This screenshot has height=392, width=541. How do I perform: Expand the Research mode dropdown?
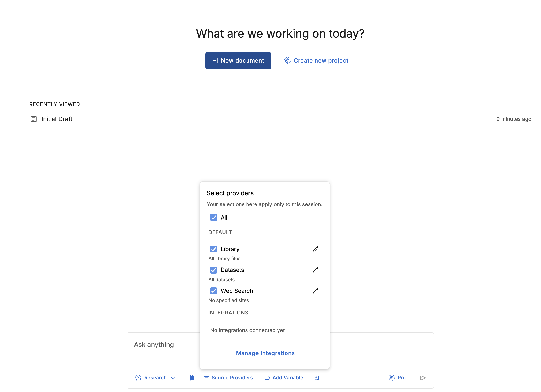(x=155, y=378)
